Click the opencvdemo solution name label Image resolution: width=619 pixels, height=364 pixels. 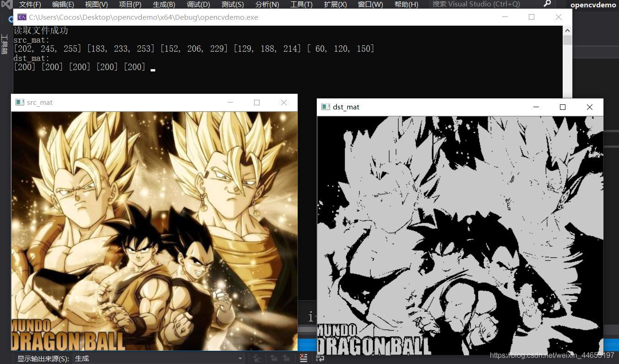pyautogui.click(x=593, y=5)
